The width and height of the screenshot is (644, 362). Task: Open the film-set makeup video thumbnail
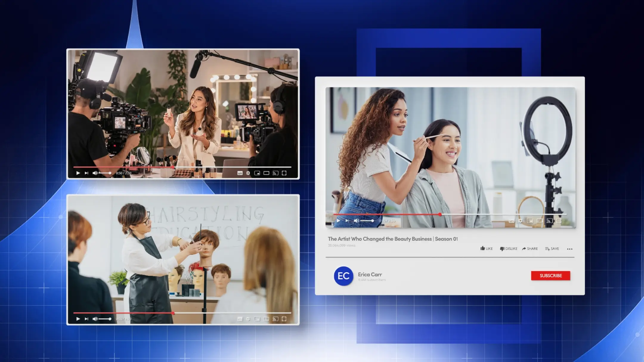(x=183, y=114)
